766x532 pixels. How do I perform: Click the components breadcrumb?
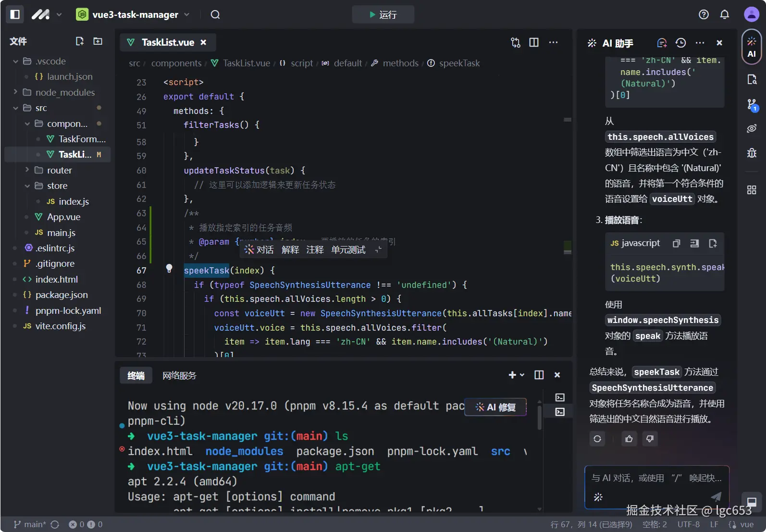[x=176, y=63]
